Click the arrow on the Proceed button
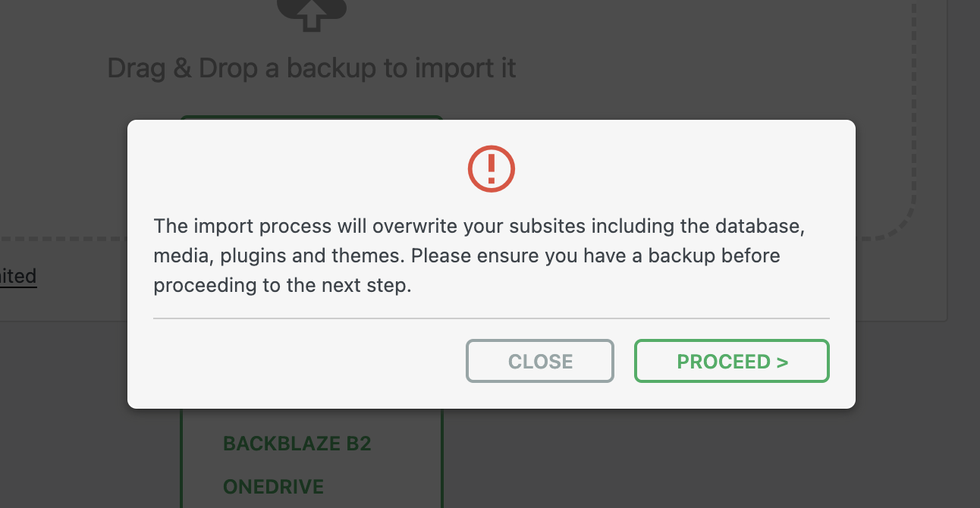Screen dimensions: 980x508 (x=783, y=362)
